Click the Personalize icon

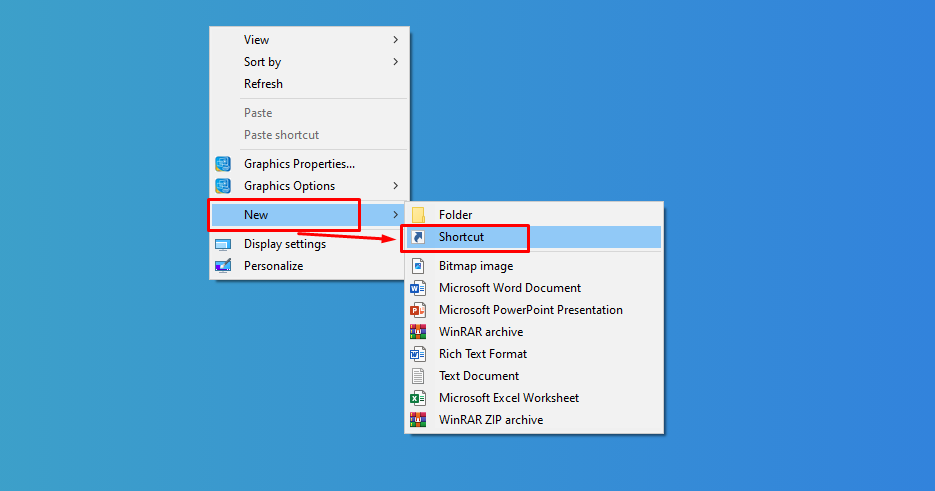click(223, 266)
